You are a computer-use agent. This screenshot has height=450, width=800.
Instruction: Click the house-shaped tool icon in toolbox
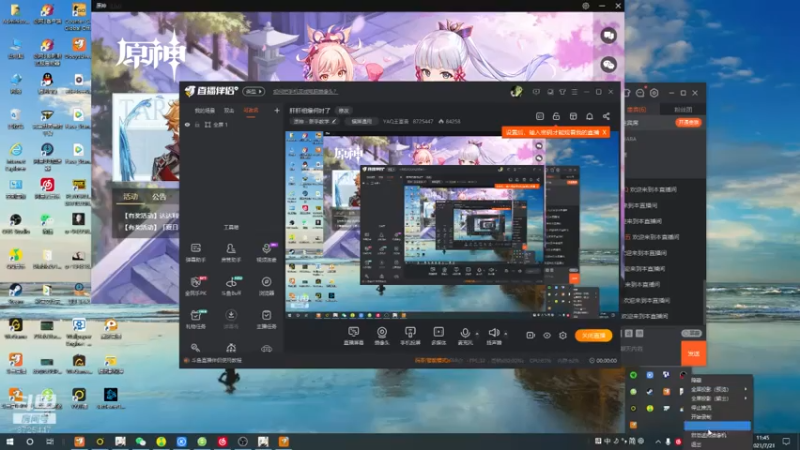231,348
